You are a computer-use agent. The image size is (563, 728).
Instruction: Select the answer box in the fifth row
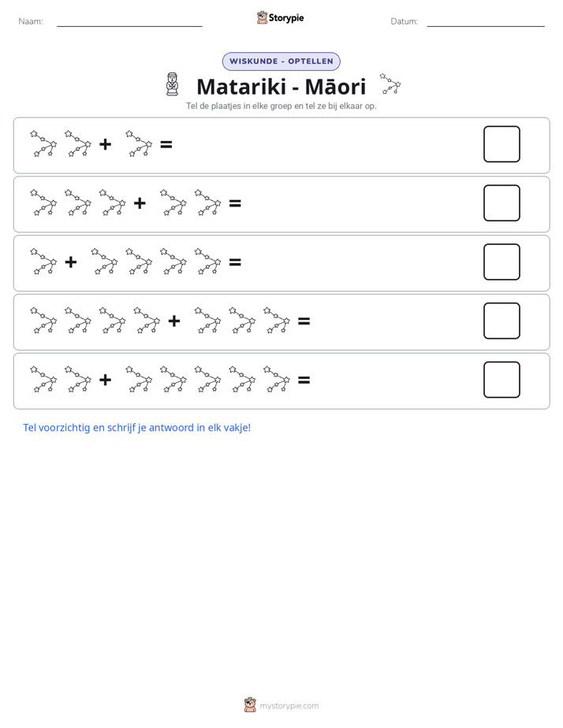[501, 380]
